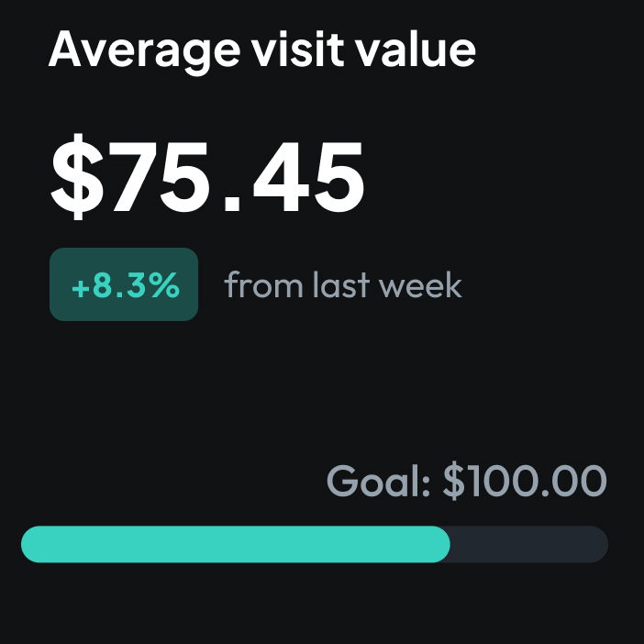644x644 pixels.
Task: Click the word 'last' in comparison text
Action: (x=341, y=284)
